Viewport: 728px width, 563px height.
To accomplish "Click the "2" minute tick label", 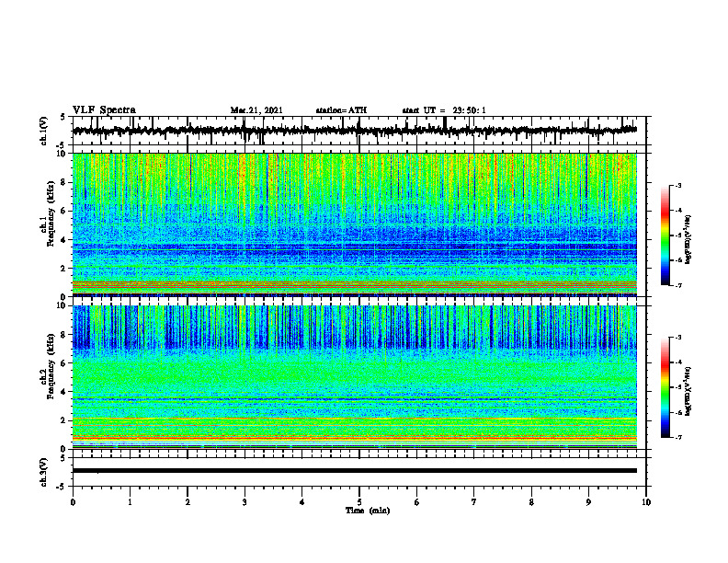I will tap(188, 502).
